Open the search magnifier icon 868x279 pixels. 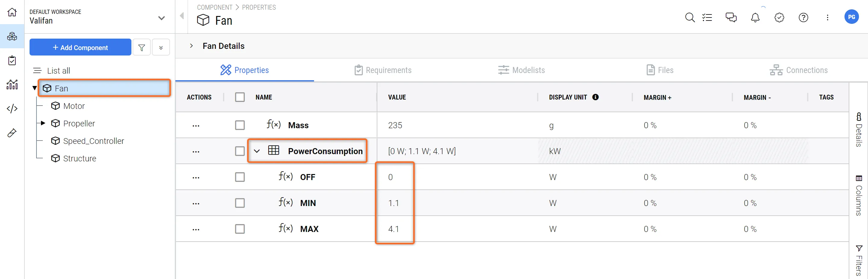[x=690, y=17]
